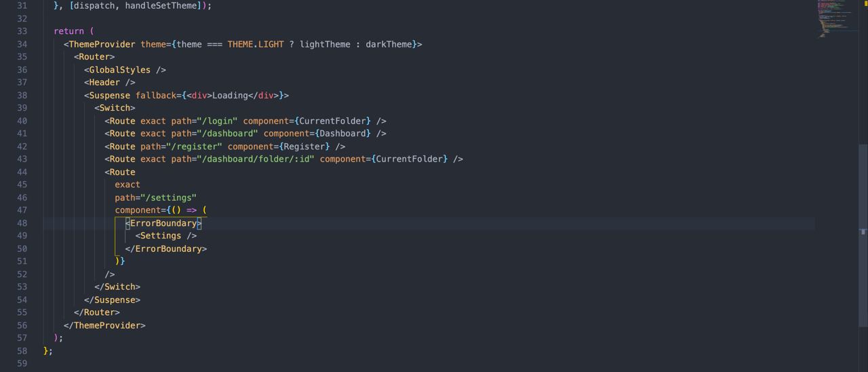
Task: Click the closing ErrorBoundary tag on line 50
Action: pyautogui.click(x=166, y=248)
